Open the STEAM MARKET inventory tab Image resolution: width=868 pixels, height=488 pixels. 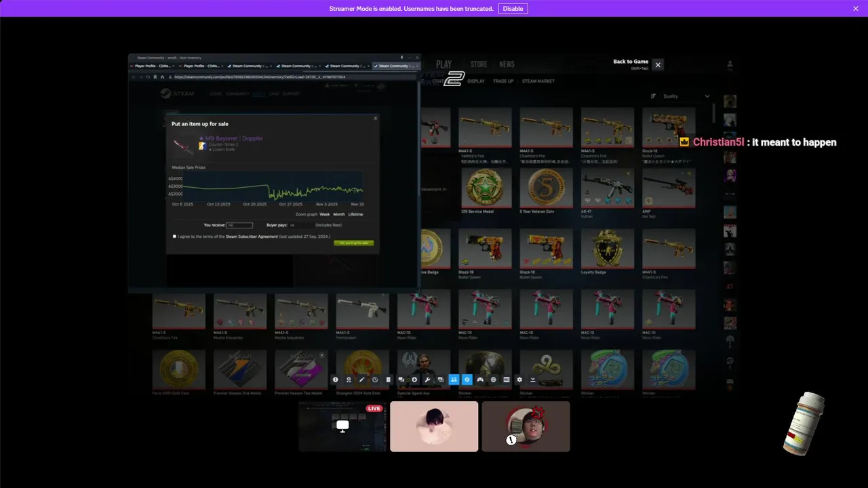pos(538,81)
